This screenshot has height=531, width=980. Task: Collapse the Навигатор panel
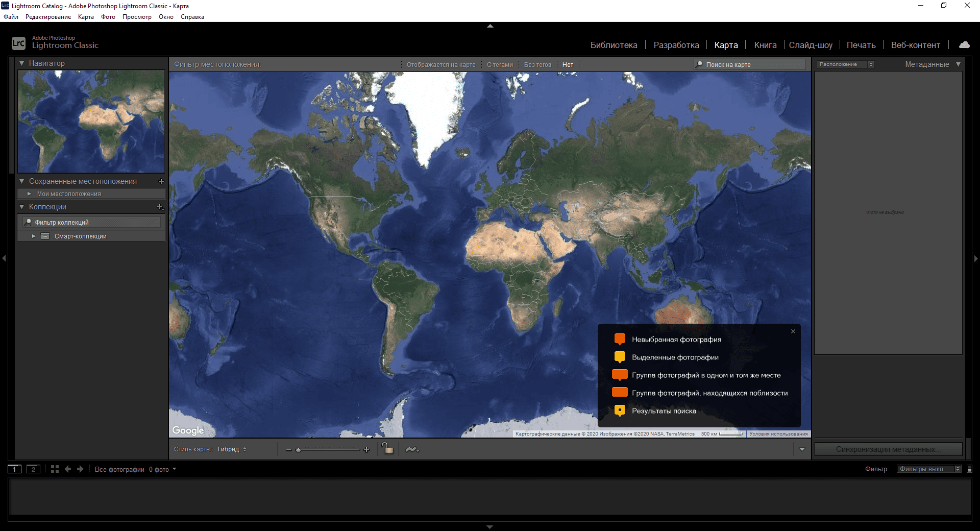[x=22, y=63]
